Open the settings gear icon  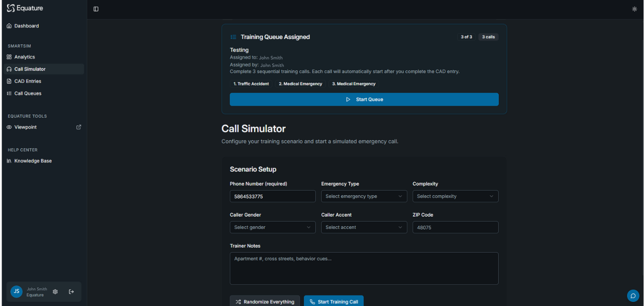(55, 292)
